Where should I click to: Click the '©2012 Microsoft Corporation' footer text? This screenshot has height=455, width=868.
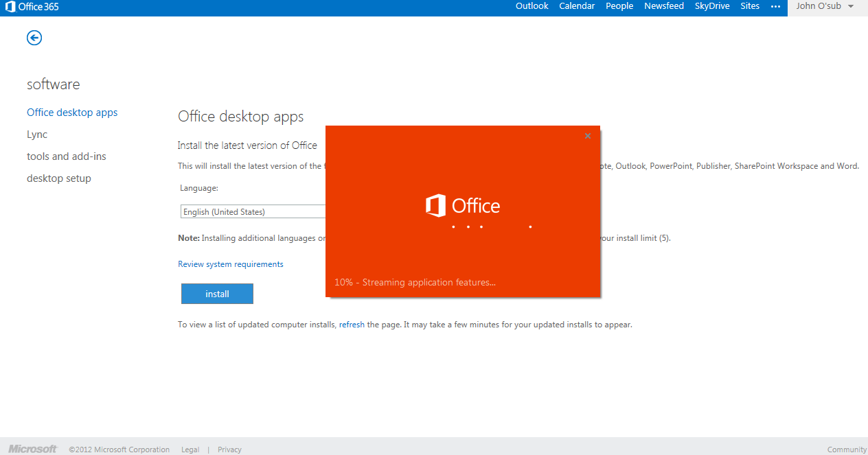pos(119,450)
